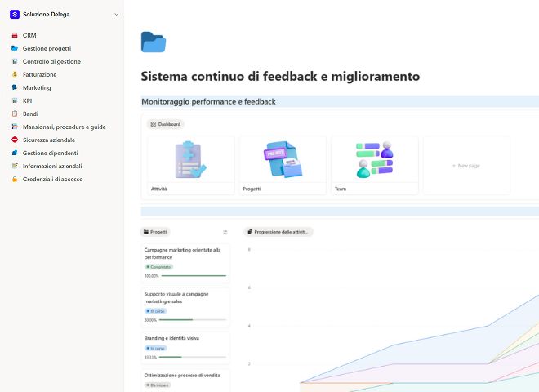Viewport: 539px width, 392px height.
Task: Click In corso tag on Supporto visuale card
Action: pyautogui.click(x=155, y=311)
